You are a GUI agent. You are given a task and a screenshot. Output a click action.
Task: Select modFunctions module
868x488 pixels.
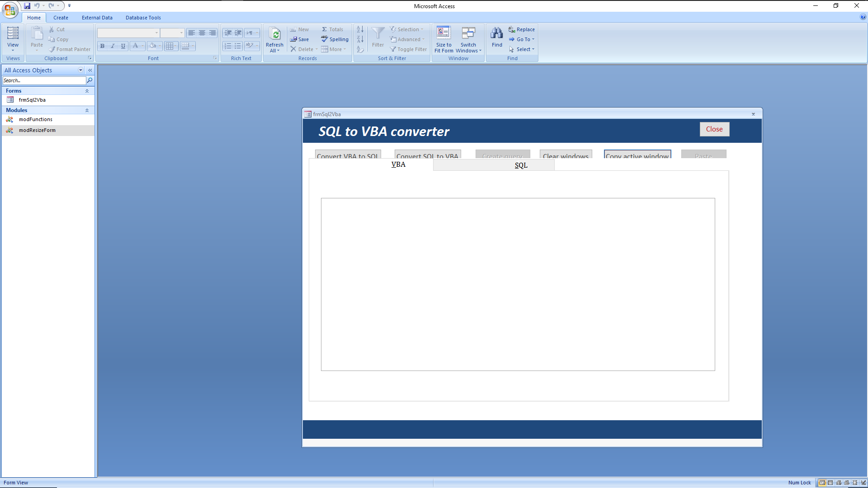click(48, 119)
